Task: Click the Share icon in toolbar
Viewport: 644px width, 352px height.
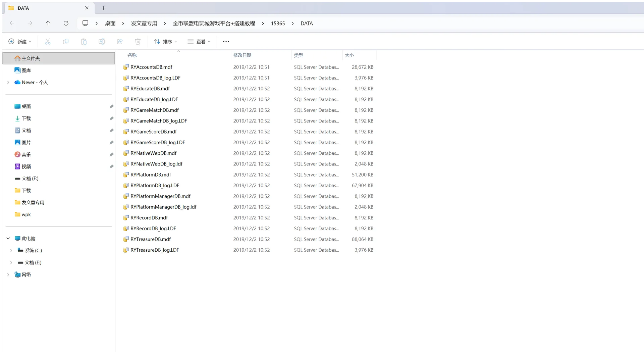Action: [120, 42]
